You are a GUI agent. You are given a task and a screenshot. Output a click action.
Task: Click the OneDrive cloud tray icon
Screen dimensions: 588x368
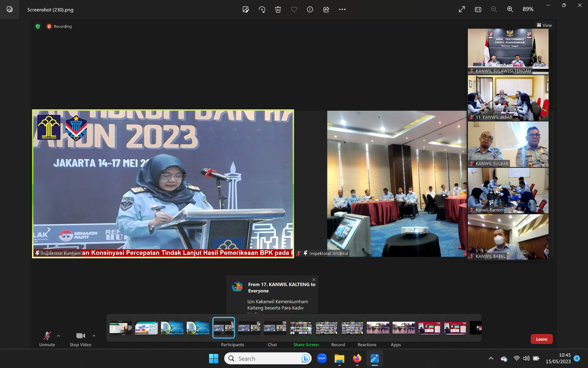[x=504, y=358]
